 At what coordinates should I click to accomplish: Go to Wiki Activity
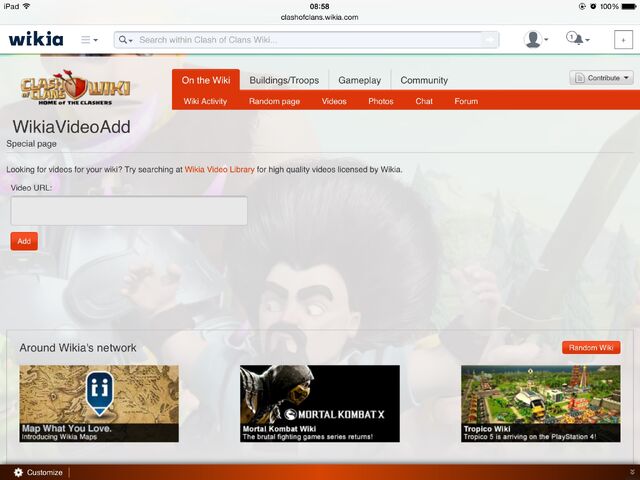[205, 101]
